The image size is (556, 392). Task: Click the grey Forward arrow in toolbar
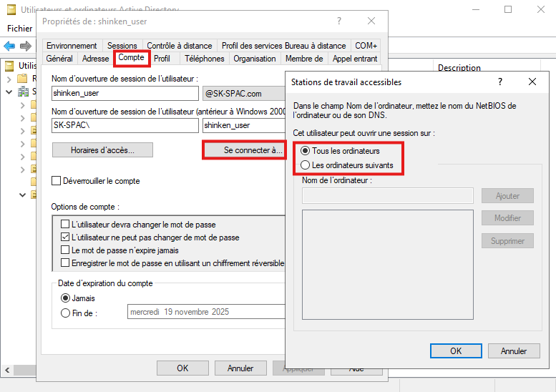[x=26, y=46]
